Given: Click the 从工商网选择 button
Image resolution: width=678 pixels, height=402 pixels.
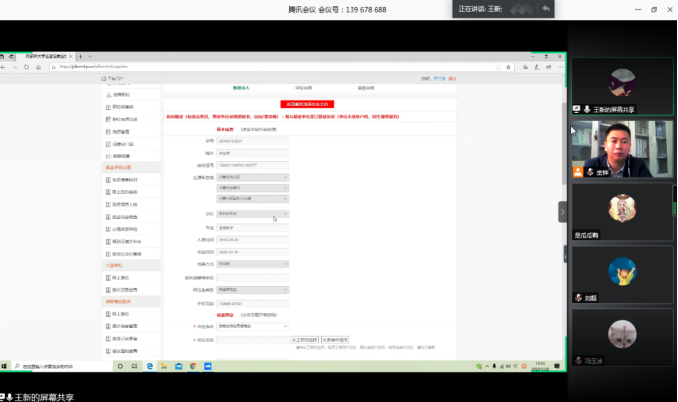Looking at the screenshot, I should tap(305, 339).
